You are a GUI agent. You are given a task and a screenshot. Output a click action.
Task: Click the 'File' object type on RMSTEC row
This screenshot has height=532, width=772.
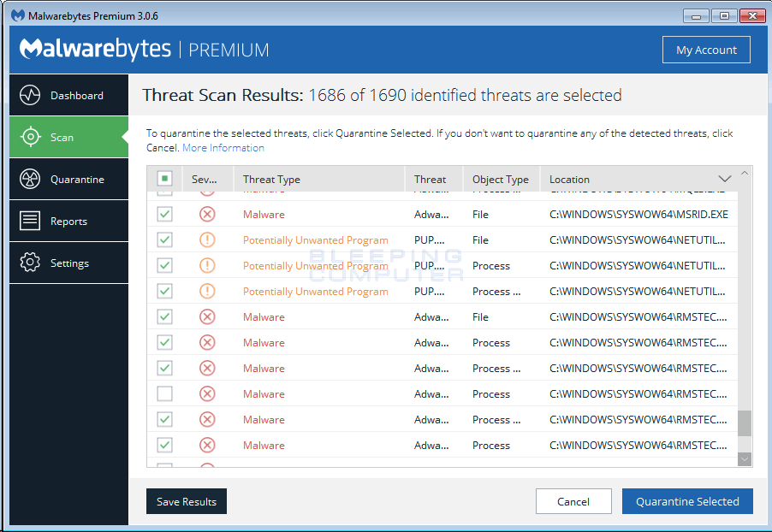[x=480, y=316]
